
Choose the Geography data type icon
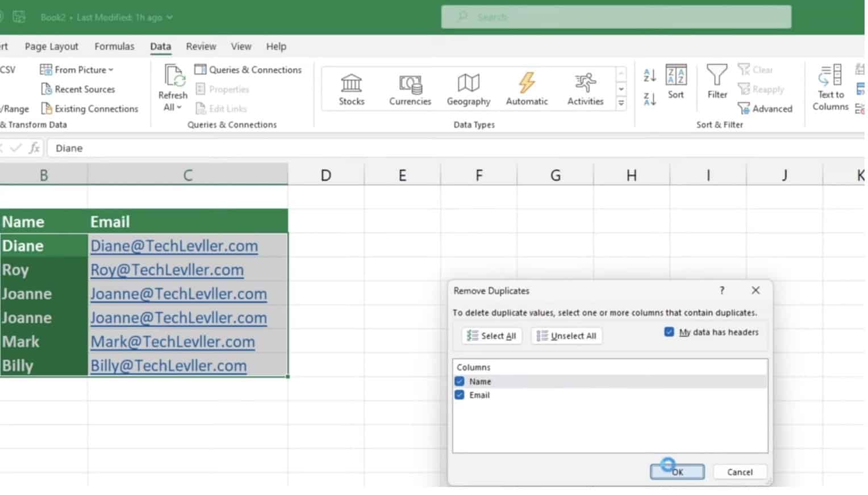[468, 85]
